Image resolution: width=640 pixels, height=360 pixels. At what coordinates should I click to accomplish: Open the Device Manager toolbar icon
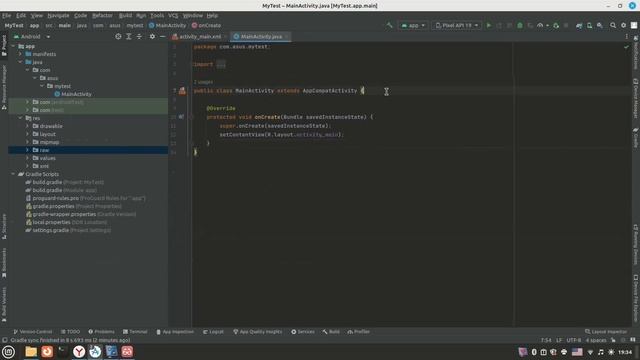coord(589,25)
